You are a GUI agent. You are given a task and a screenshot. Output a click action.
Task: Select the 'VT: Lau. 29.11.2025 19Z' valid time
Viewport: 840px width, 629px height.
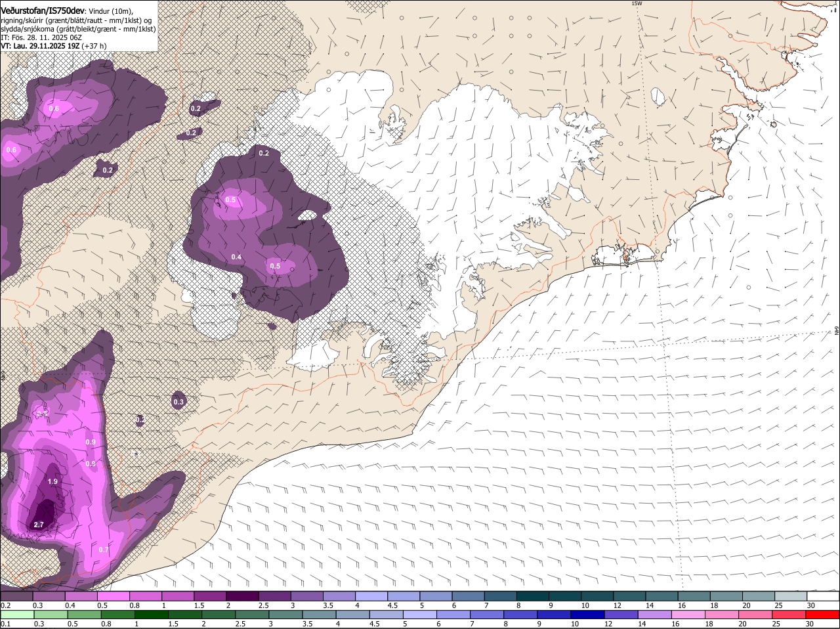[40, 46]
